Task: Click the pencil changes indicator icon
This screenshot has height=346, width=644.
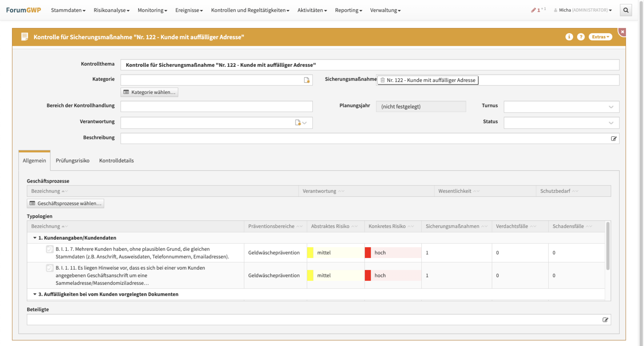Action: 533,10
